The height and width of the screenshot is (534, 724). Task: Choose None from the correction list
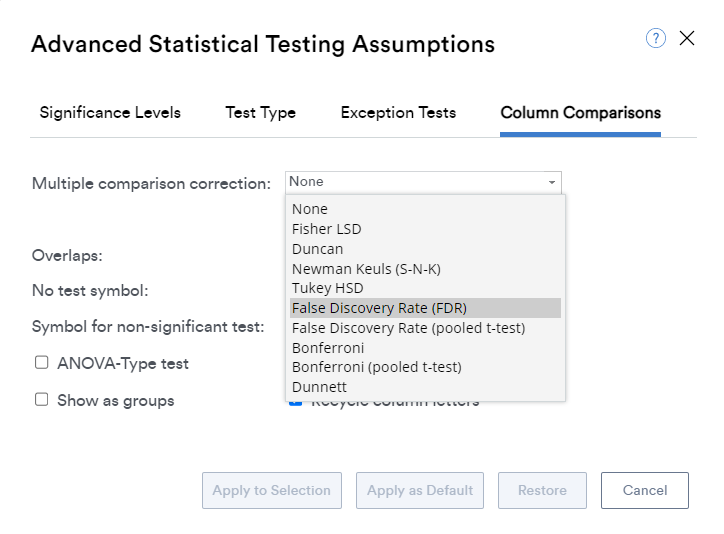(310, 209)
